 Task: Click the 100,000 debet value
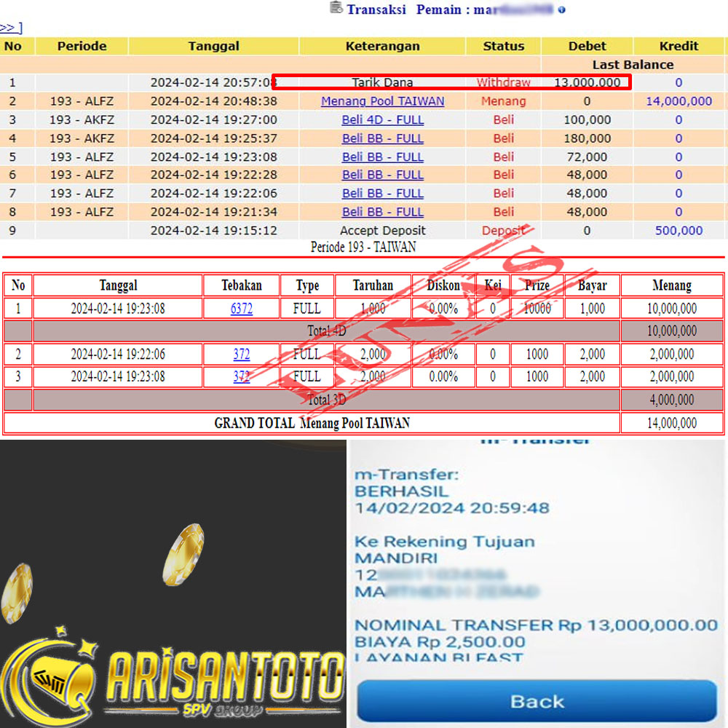coord(587,119)
